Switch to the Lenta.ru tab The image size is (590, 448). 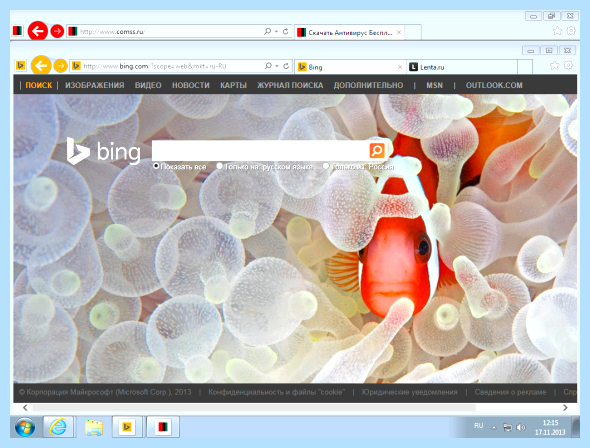pos(462,67)
